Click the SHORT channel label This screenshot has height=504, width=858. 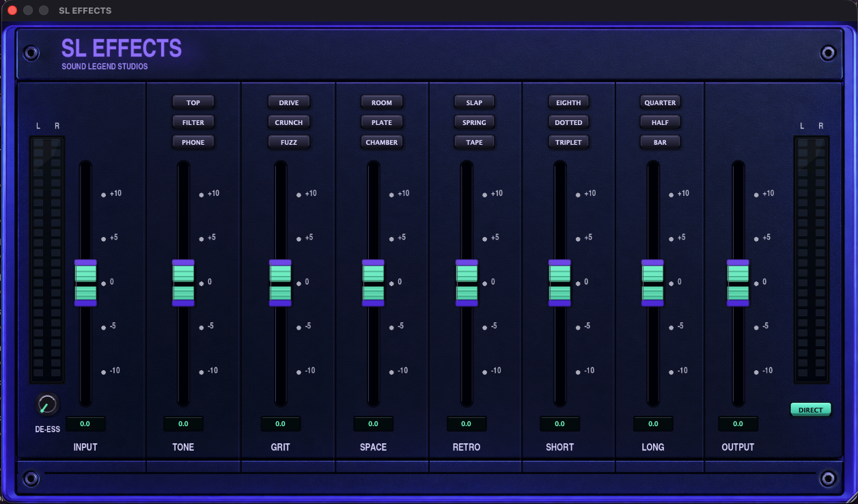pos(559,447)
